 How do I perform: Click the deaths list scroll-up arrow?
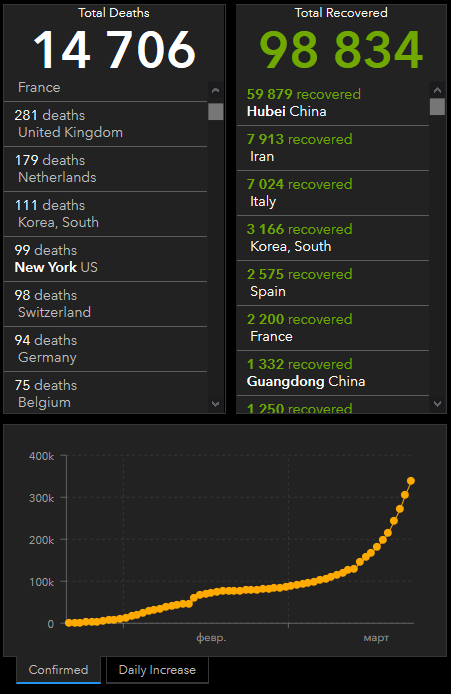(216, 90)
